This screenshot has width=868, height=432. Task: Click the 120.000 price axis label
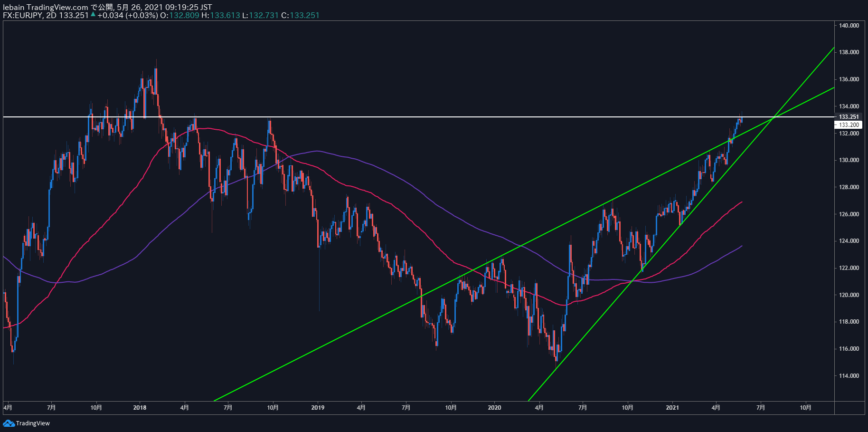point(849,295)
